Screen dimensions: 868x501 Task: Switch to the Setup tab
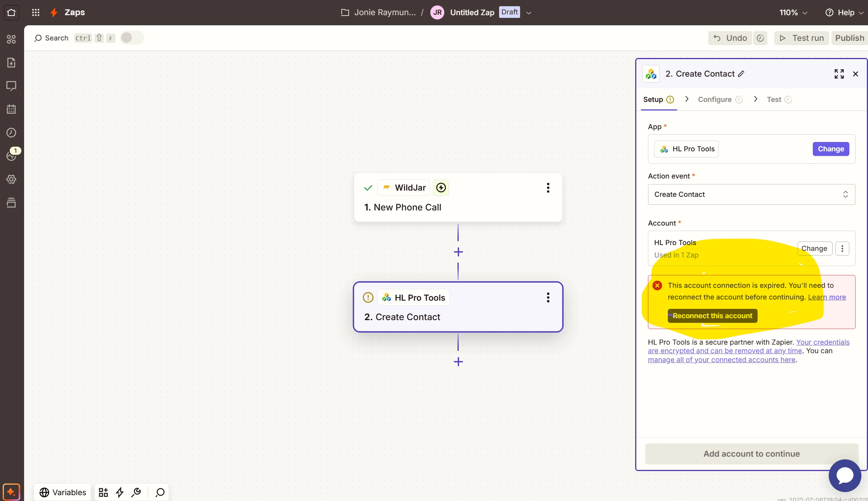pos(658,100)
